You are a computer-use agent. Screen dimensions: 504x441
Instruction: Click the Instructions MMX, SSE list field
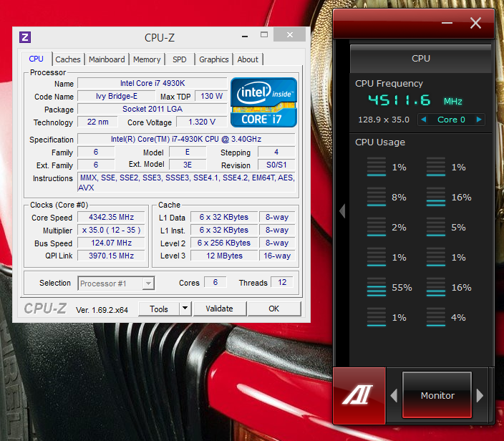click(186, 183)
